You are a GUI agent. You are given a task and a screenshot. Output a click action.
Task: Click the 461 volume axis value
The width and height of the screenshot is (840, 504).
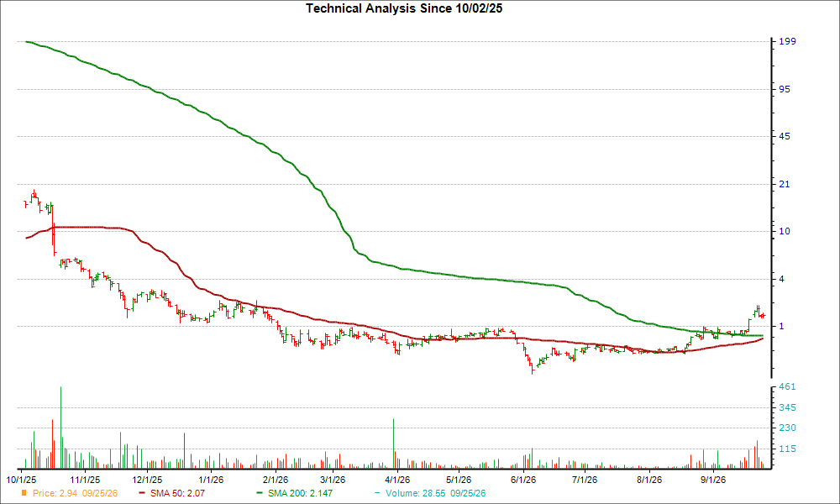pyautogui.click(x=787, y=386)
